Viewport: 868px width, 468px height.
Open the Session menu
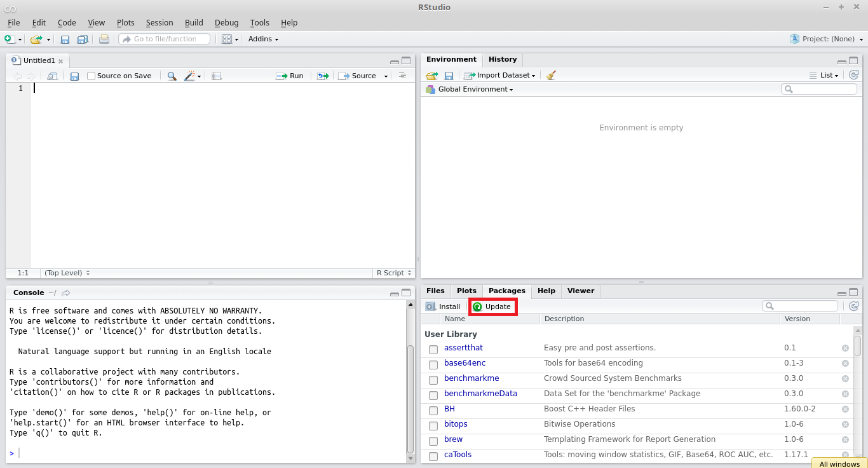coord(159,22)
